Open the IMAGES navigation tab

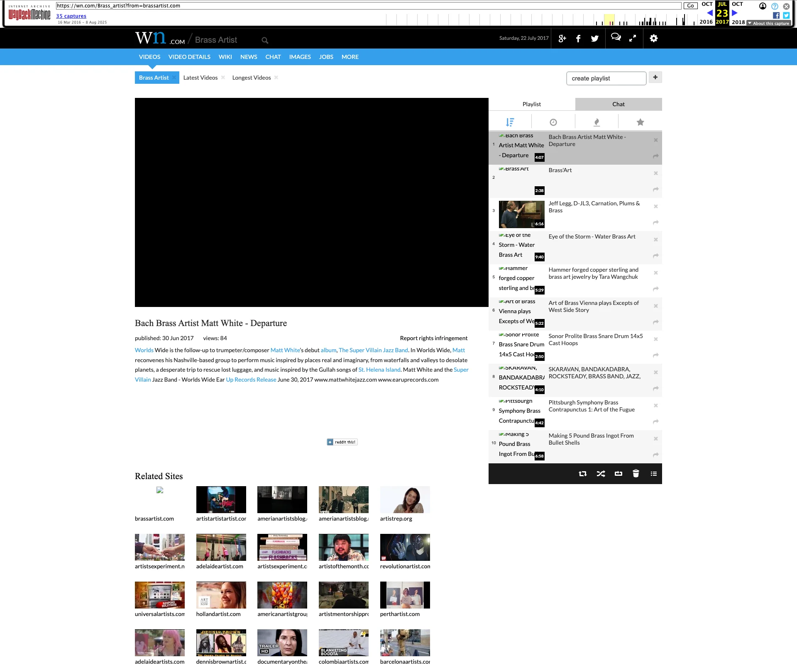pos(300,57)
